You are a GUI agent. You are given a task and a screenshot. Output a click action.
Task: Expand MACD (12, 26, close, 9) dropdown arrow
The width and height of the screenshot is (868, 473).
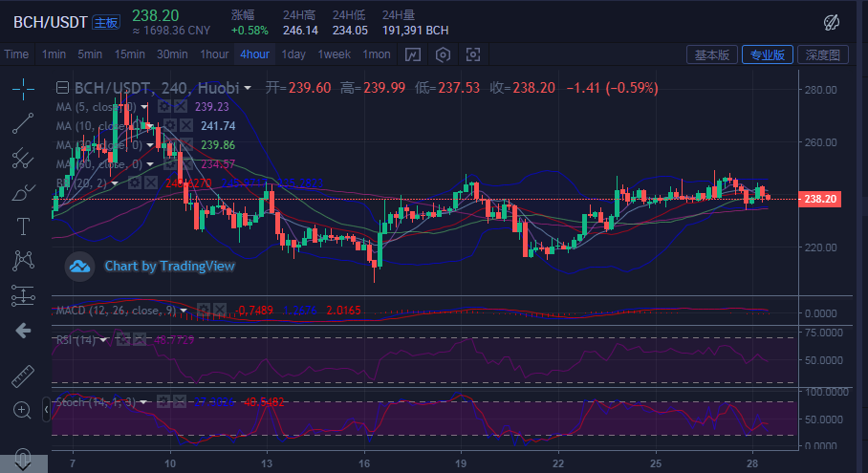(184, 311)
